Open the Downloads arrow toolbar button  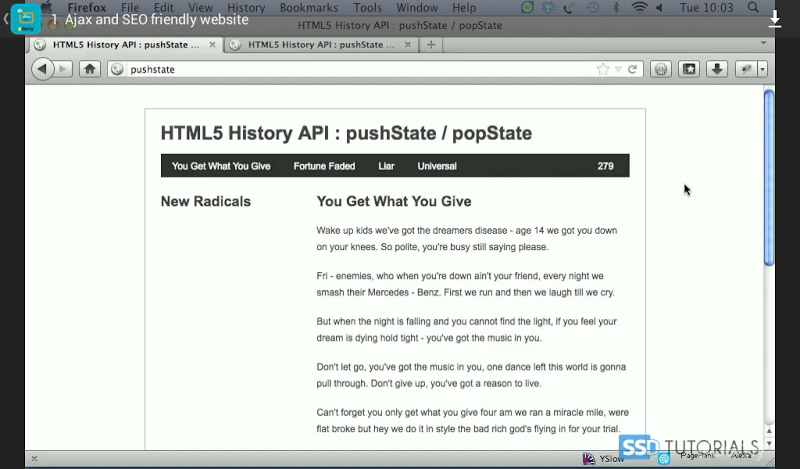pos(717,69)
